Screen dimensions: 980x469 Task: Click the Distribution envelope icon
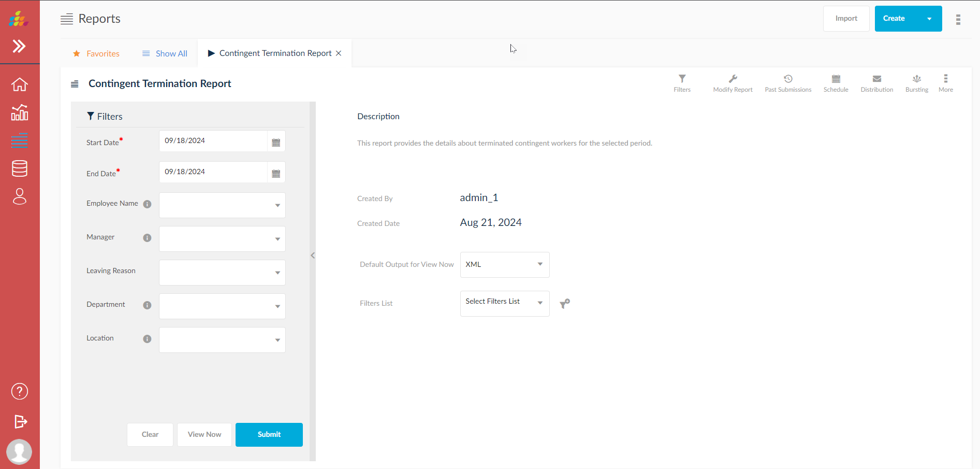click(876, 82)
